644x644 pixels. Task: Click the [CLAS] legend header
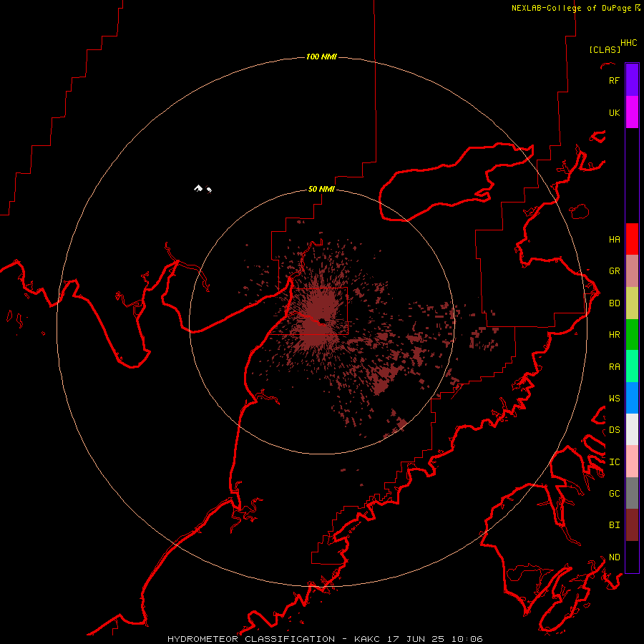click(x=605, y=49)
